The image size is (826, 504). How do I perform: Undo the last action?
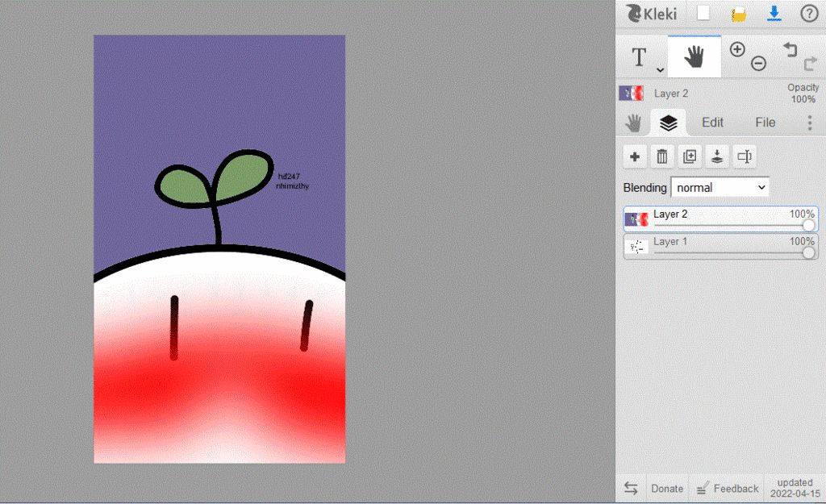pyautogui.click(x=791, y=50)
